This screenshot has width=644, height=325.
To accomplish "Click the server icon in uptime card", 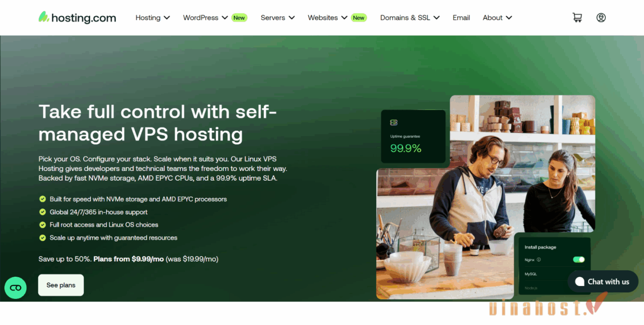I will tap(394, 123).
